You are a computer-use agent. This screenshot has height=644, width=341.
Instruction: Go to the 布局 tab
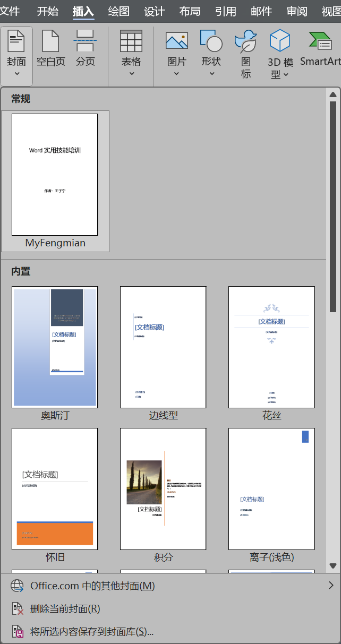point(190,11)
